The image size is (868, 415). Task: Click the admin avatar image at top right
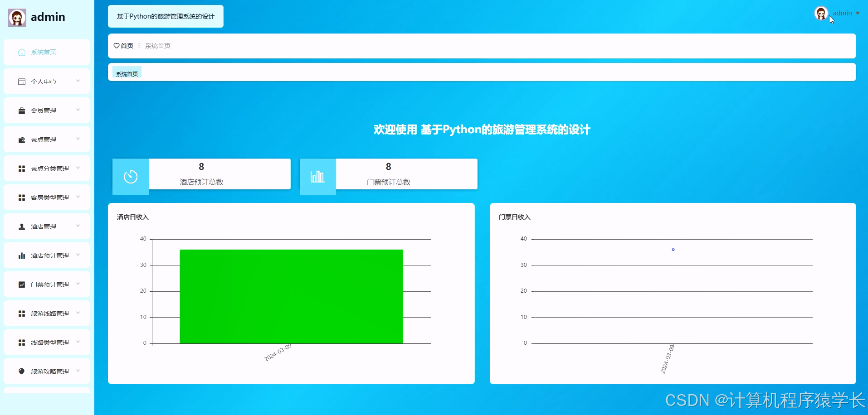click(x=821, y=13)
